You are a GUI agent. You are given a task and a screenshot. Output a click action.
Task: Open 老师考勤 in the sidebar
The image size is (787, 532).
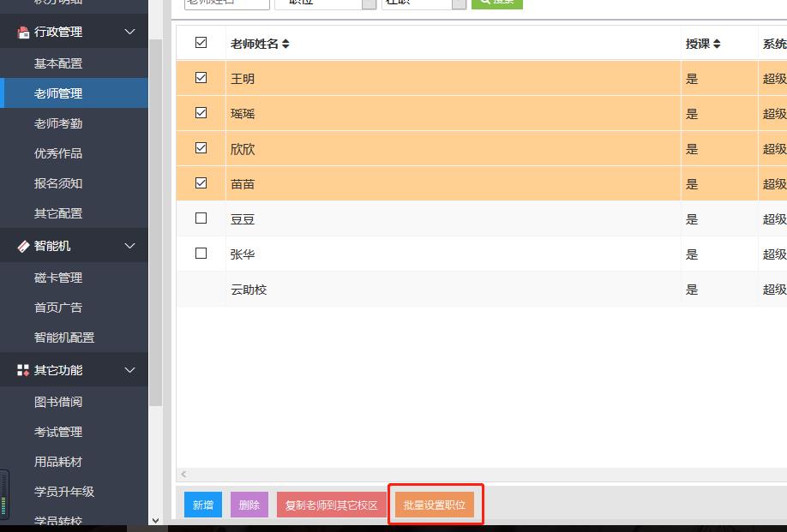(58, 123)
